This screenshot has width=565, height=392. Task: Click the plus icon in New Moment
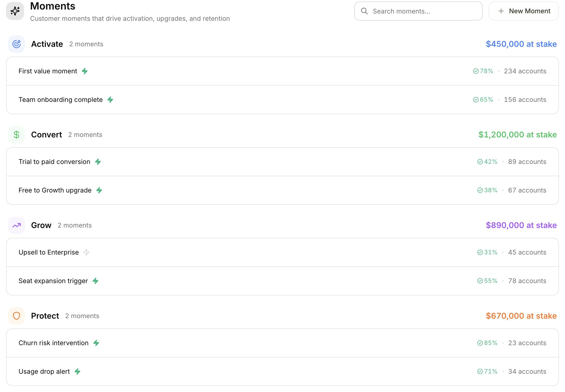coord(501,11)
